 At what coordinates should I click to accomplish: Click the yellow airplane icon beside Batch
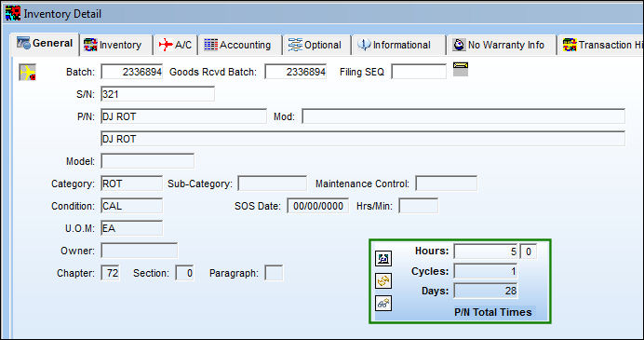pos(27,73)
